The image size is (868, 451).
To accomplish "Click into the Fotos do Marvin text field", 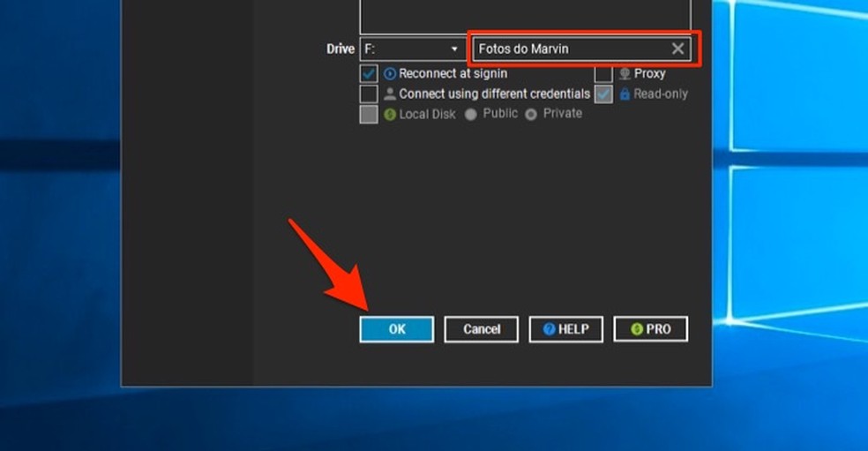I will click(x=569, y=49).
